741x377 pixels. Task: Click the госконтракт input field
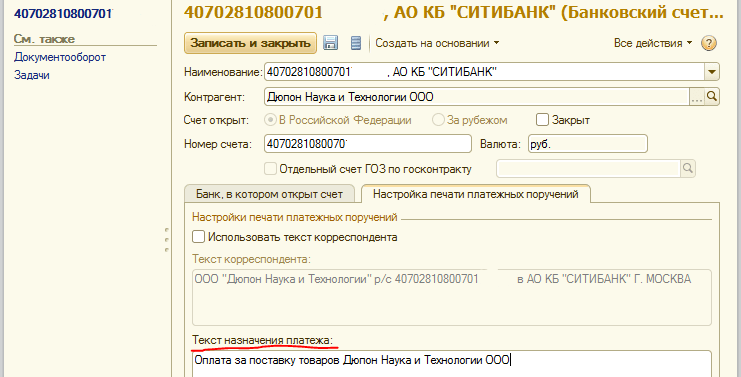[588, 168]
